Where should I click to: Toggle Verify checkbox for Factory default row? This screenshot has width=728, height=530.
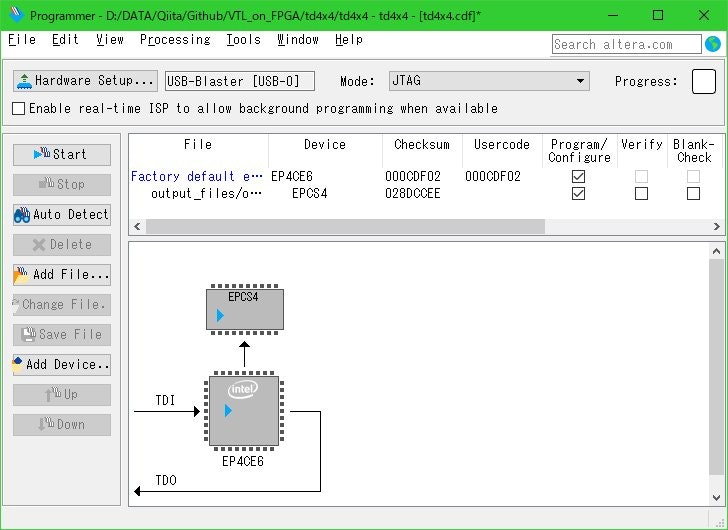[641, 176]
